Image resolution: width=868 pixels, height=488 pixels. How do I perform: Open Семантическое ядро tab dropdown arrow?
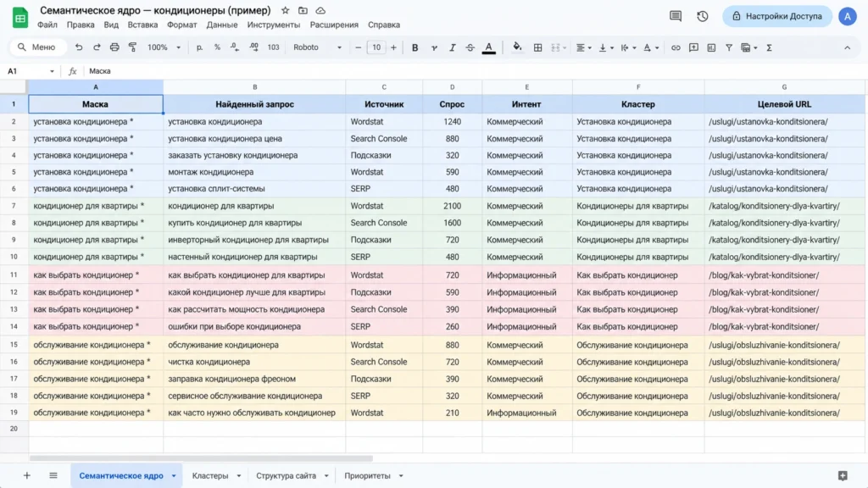[174, 476]
